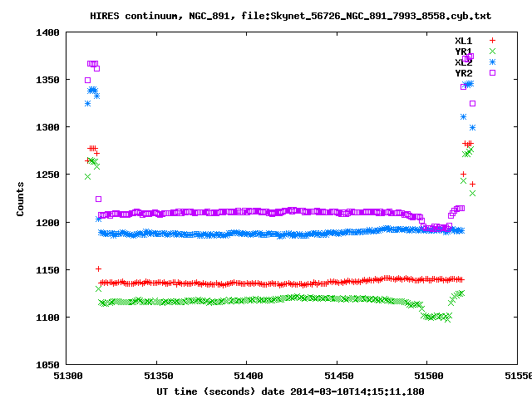Click the 51300 x-axis tick label

click(x=68, y=376)
